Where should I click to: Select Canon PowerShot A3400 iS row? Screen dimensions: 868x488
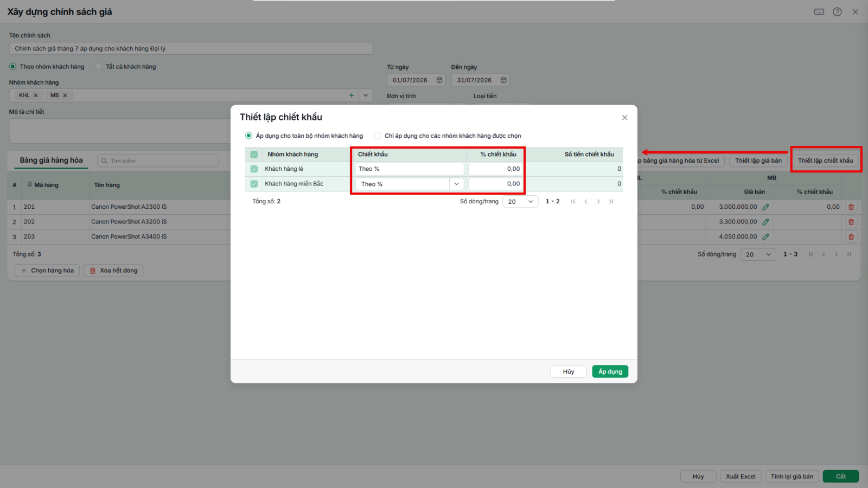129,237
